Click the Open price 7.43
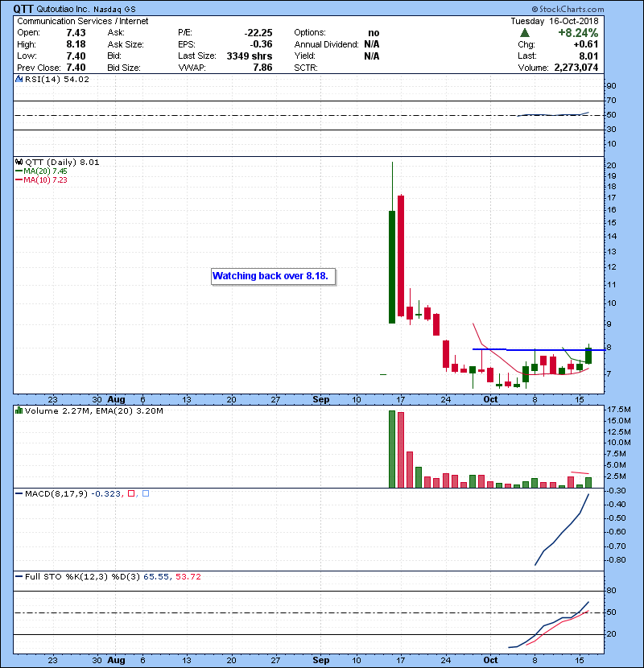This screenshot has width=644, height=668. (x=76, y=33)
